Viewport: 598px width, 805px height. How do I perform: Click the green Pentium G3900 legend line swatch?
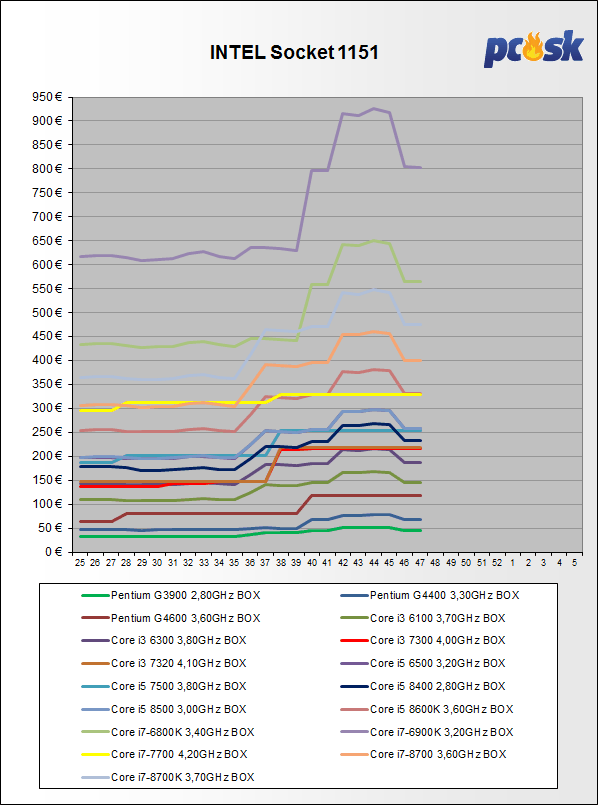pyautogui.click(x=95, y=596)
